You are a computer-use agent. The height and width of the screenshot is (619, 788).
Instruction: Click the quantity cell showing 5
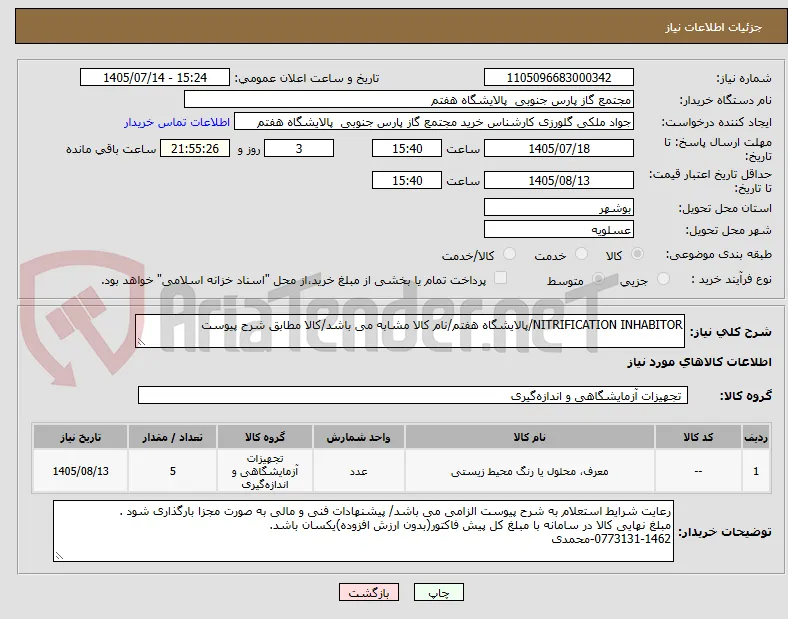point(172,471)
